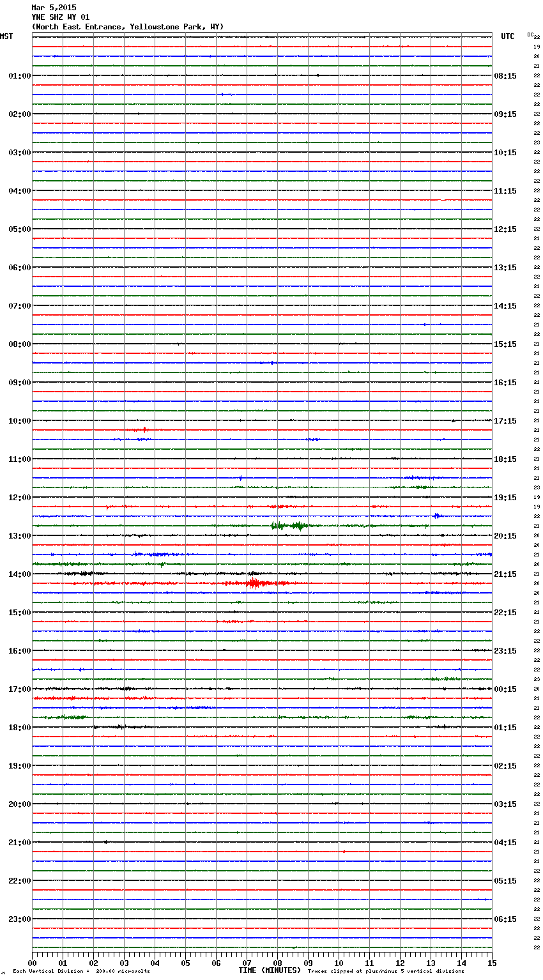This screenshot has height=980, width=543.
Task: Click the "16:15" UTC time label
Action: click(505, 383)
